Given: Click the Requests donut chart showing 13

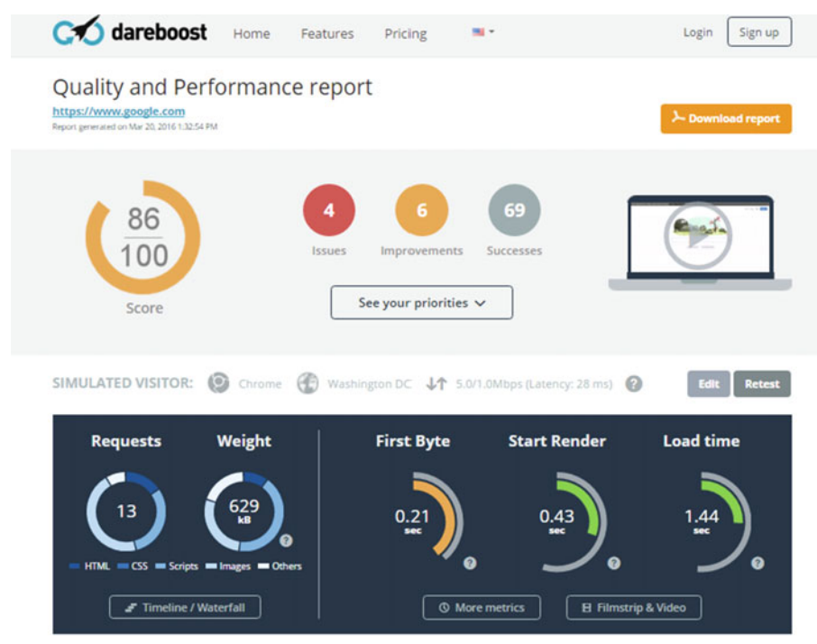Looking at the screenshot, I should tap(126, 511).
